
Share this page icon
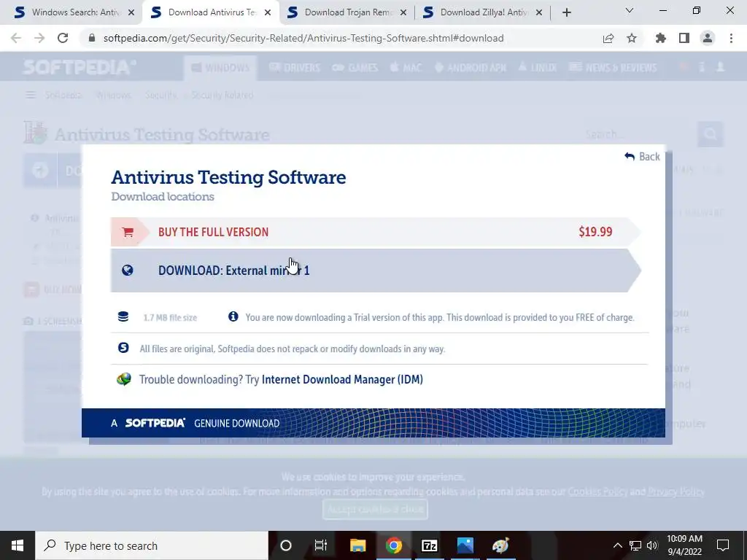pos(608,38)
